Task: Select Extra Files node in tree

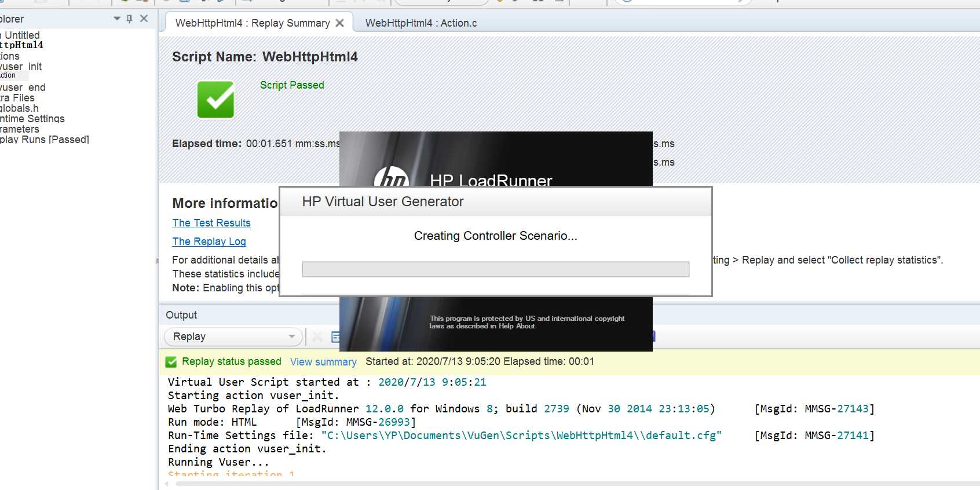Action: [17, 98]
